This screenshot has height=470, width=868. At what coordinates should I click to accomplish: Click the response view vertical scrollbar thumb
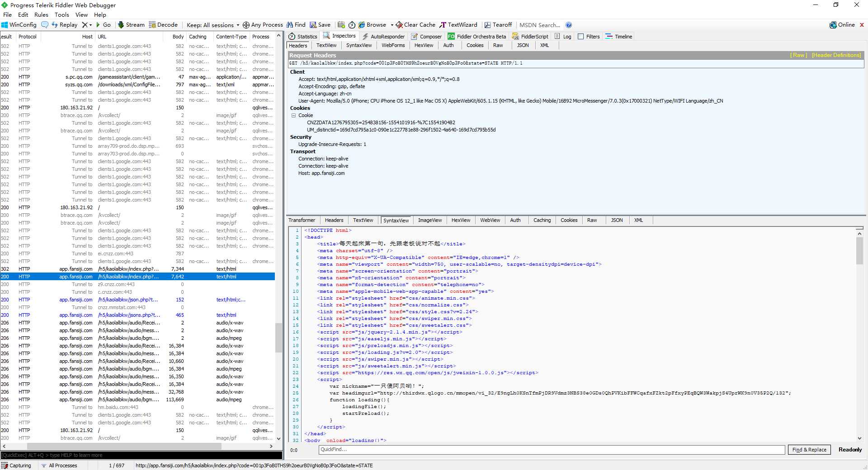[859, 251]
